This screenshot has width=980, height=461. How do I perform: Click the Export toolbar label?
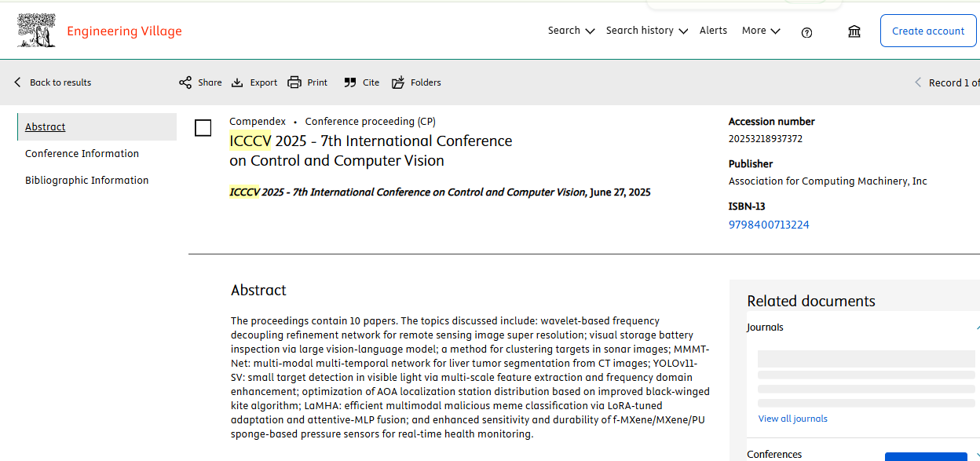click(264, 82)
